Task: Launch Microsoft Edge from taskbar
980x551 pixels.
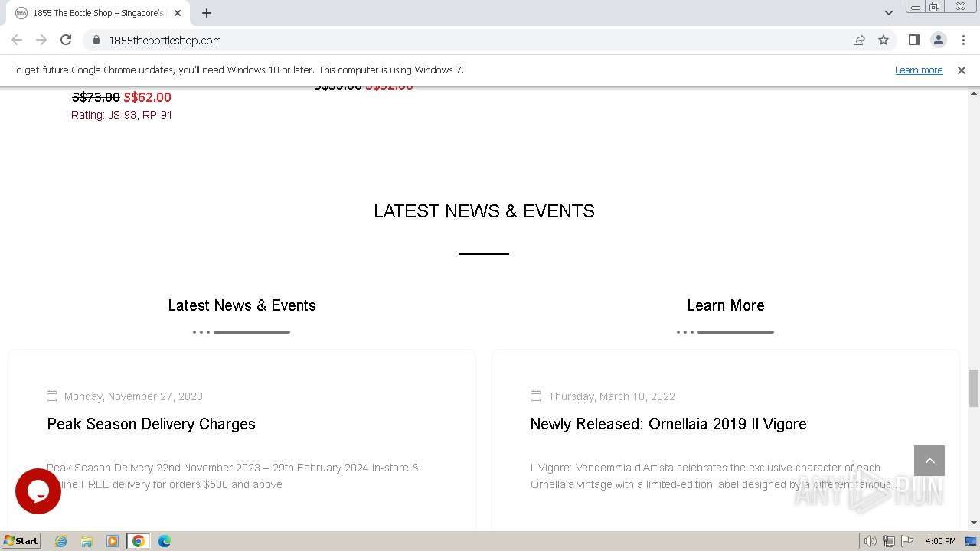Action: tap(165, 541)
